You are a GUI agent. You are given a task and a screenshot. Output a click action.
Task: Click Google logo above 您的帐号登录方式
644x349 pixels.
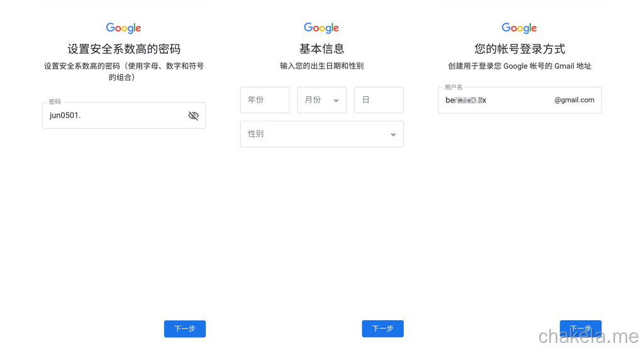pyautogui.click(x=519, y=28)
